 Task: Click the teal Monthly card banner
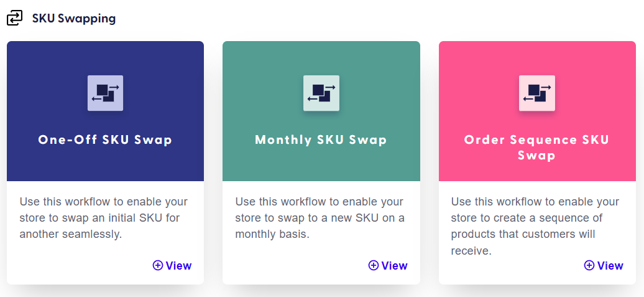[x=321, y=111]
